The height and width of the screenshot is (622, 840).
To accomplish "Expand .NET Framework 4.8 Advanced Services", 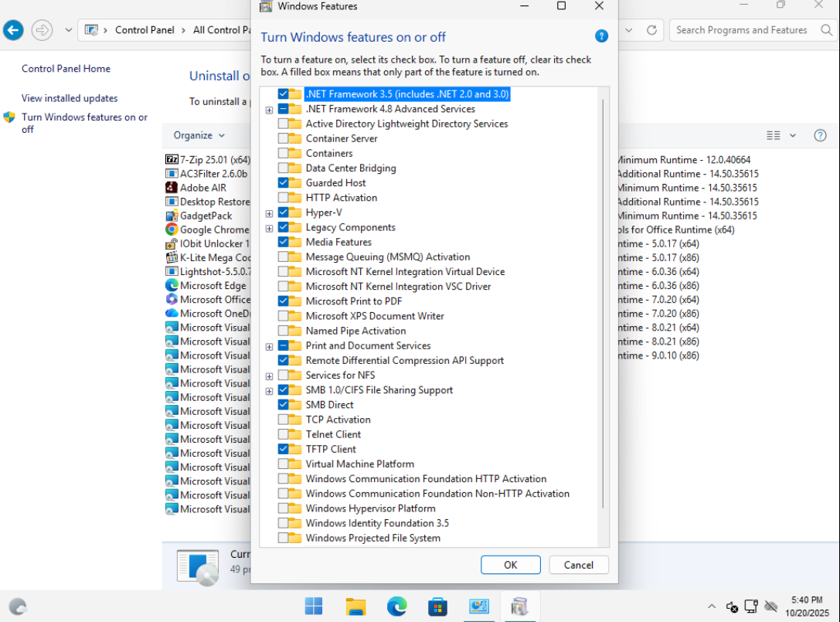I will pos(269,110).
